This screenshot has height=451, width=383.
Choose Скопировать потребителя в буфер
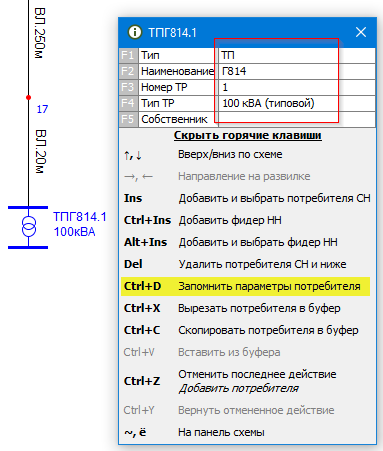pos(268,330)
